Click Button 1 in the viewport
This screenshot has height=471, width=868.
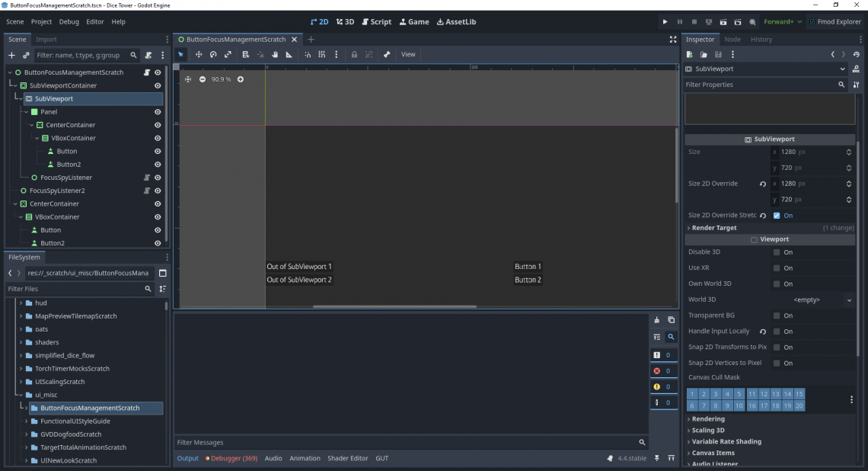coord(527,266)
